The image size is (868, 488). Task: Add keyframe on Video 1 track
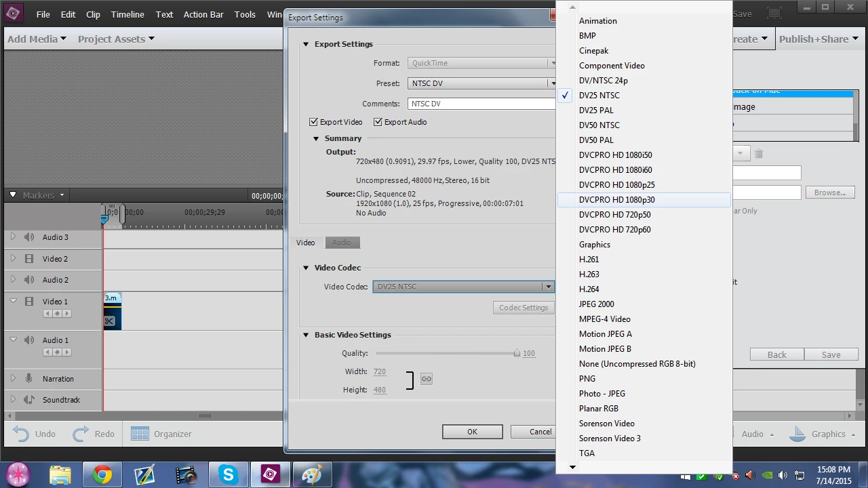pos(58,314)
